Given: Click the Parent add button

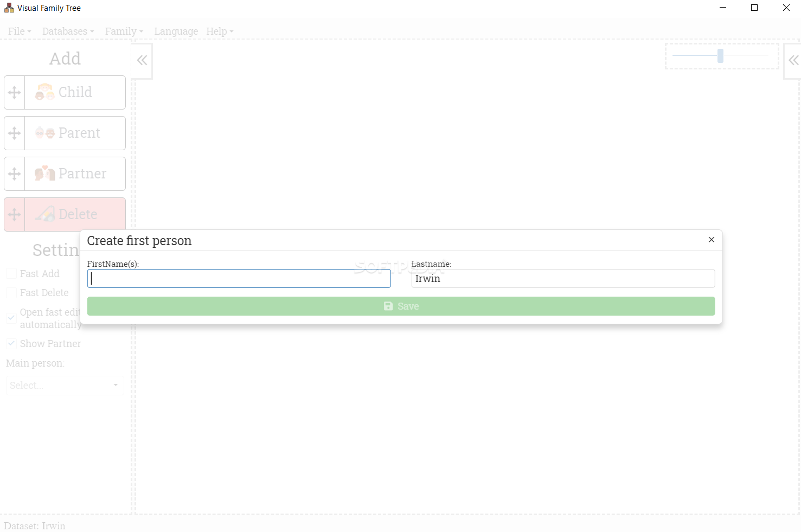Looking at the screenshot, I should [75, 133].
